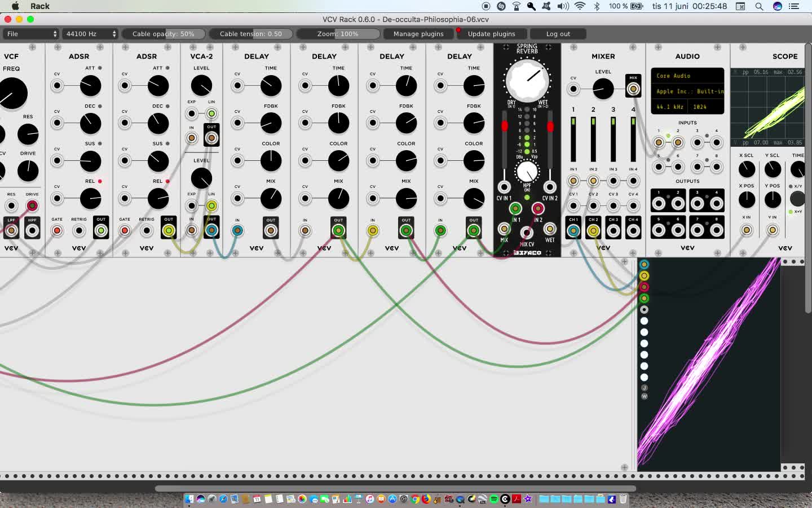812x508 pixels.
Task: Click the first ADSR OUT jack
Action: [x=101, y=230]
